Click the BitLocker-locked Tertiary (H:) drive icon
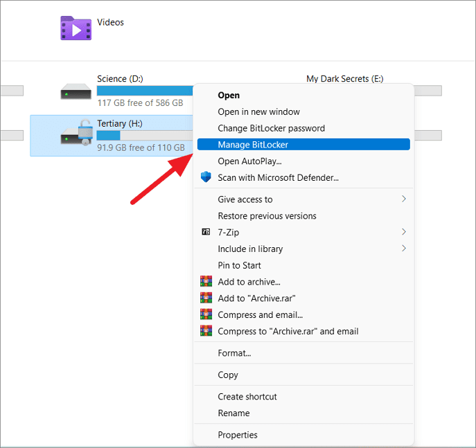 click(x=76, y=132)
